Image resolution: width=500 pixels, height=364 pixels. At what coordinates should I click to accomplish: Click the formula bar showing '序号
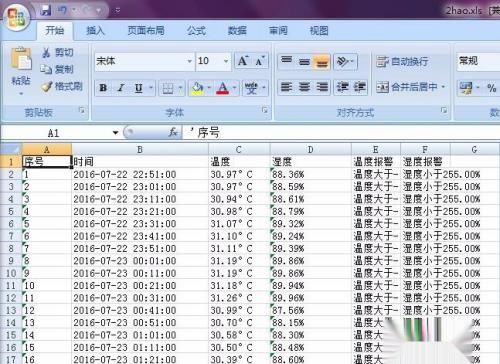(342, 133)
